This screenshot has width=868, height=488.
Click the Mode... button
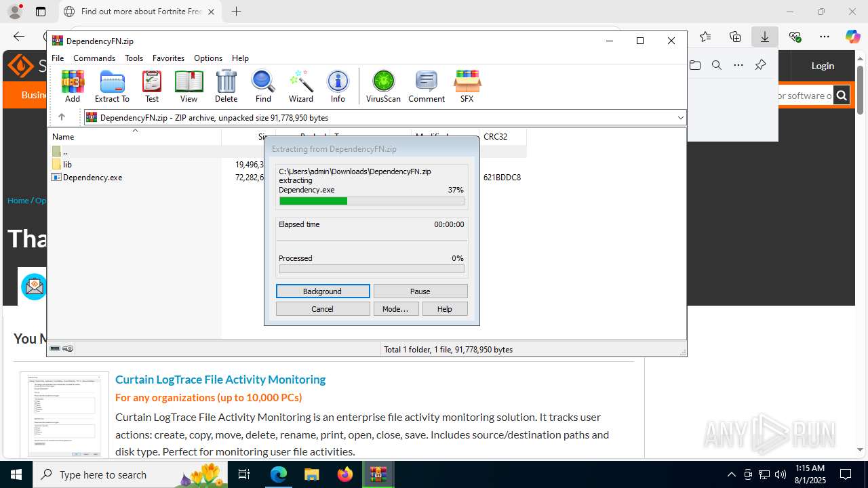tap(395, 309)
